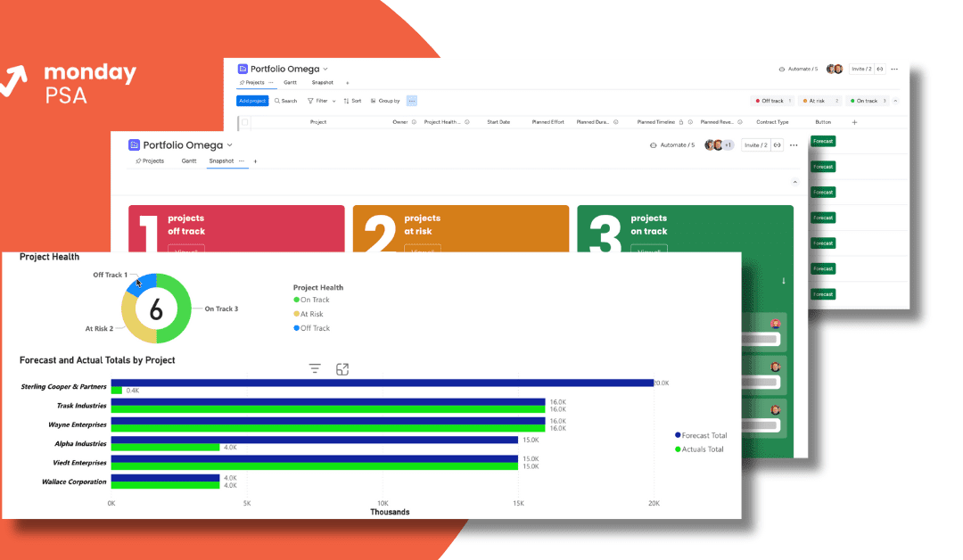Open the Projects tab options dots in back window
Viewport: 963px width, 560px height.
(x=271, y=82)
